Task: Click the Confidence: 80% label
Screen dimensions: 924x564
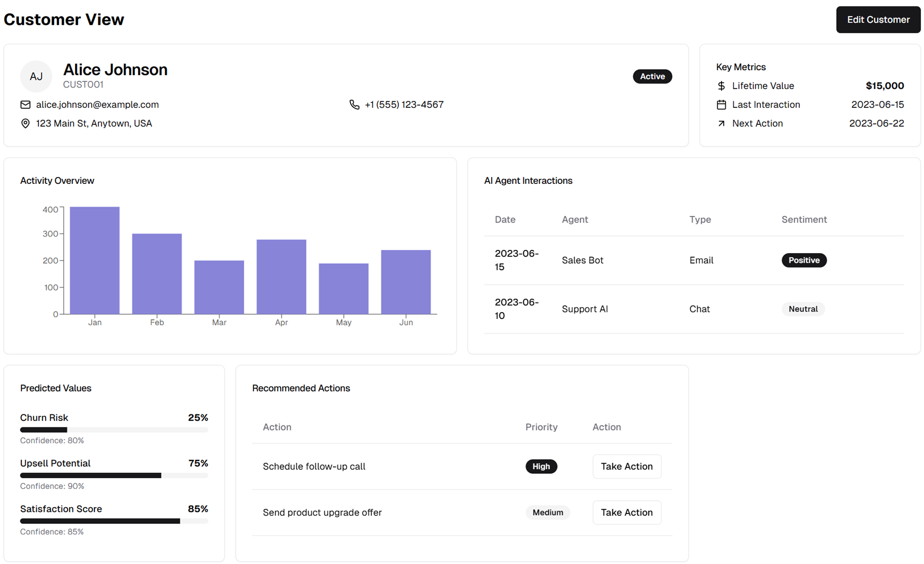Action: 52,441
